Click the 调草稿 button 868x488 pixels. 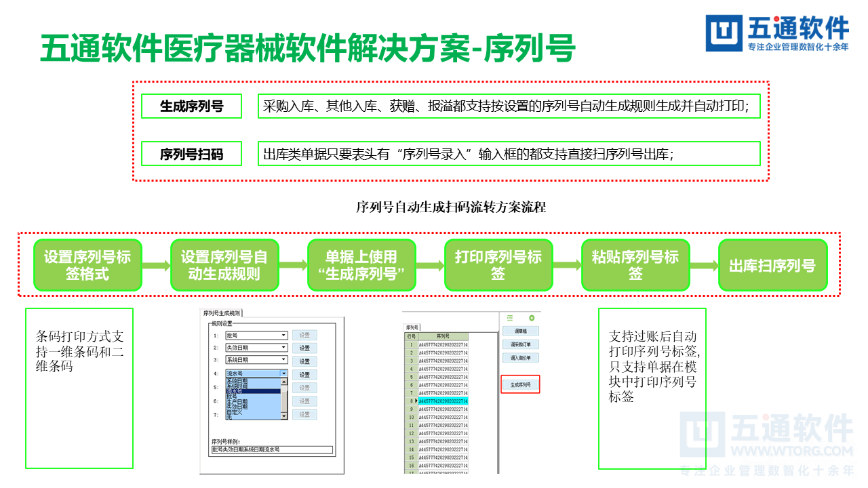(x=519, y=330)
